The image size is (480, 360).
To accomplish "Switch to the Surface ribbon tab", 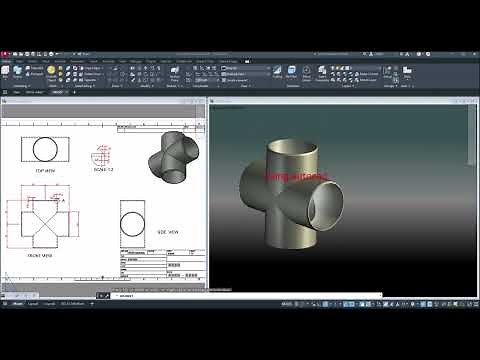I will 33,61.
